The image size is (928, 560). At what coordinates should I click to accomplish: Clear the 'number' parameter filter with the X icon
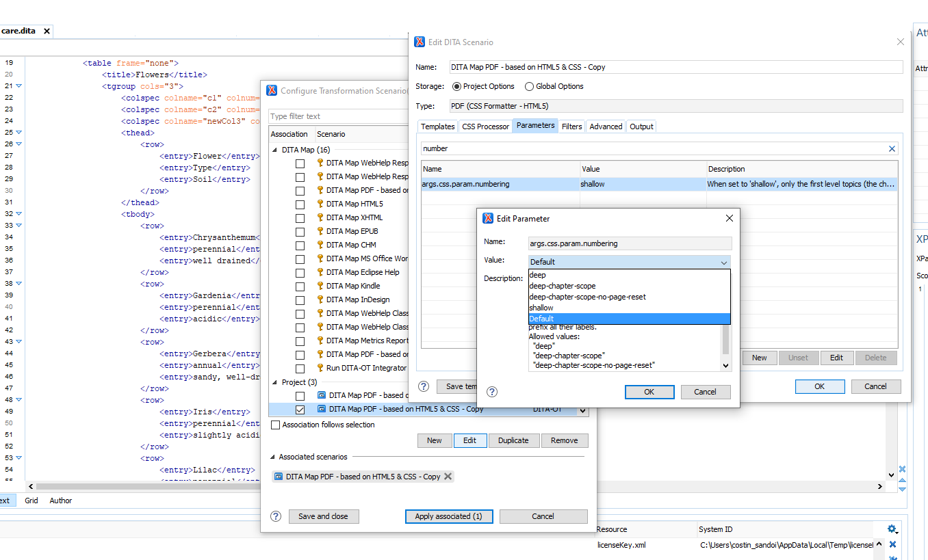click(892, 148)
